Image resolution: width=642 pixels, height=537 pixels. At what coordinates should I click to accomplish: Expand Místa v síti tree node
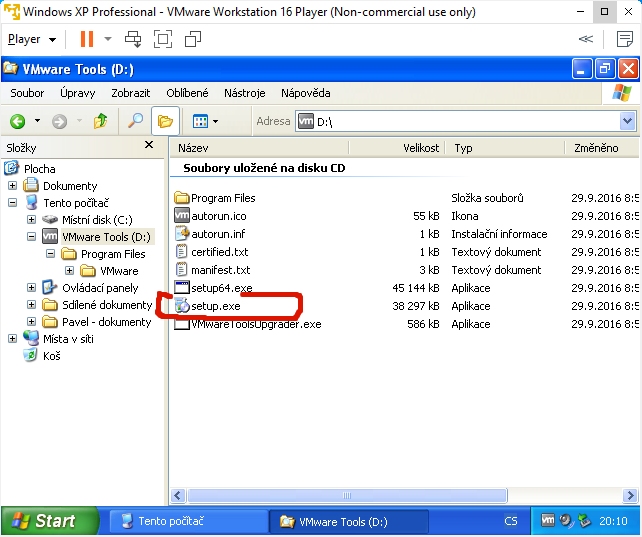[x=12, y=338]
